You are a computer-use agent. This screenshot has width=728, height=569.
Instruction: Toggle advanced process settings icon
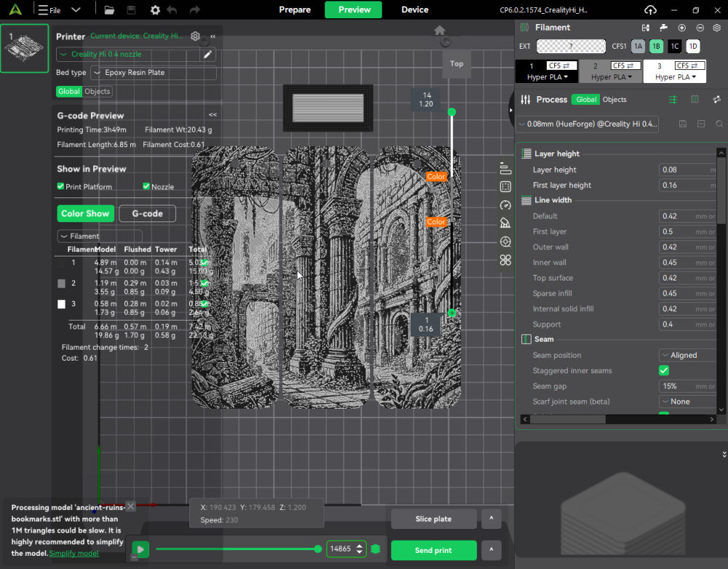tap(673, 99)
